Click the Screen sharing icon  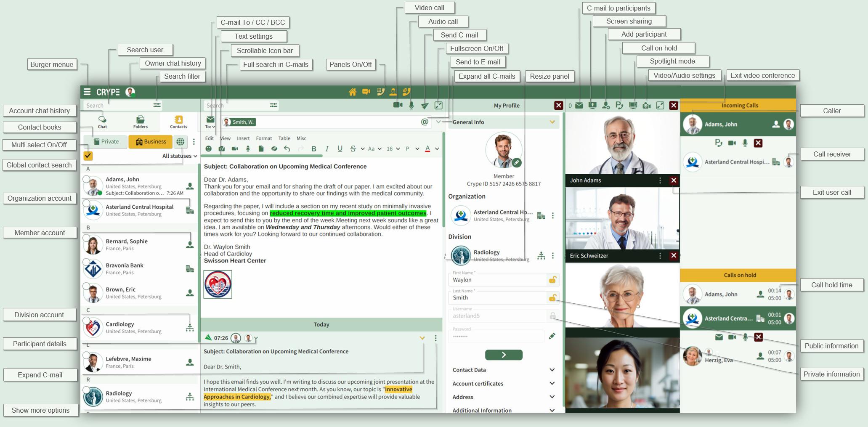click(x=592, y=106)
